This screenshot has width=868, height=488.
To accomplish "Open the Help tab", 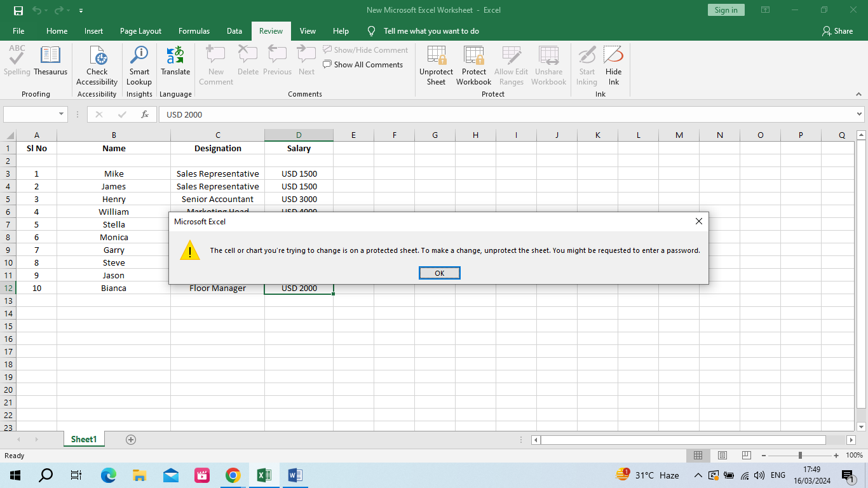I will 341,31.
